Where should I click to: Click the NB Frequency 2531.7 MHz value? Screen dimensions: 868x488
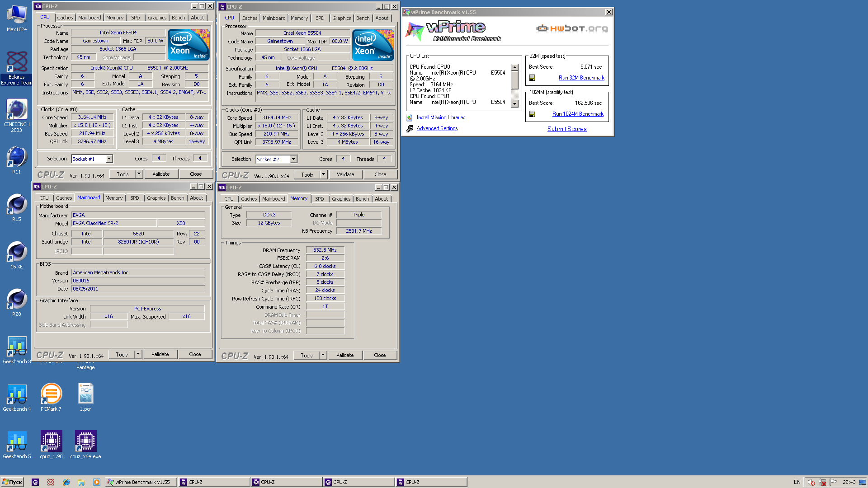pos(359,231)
